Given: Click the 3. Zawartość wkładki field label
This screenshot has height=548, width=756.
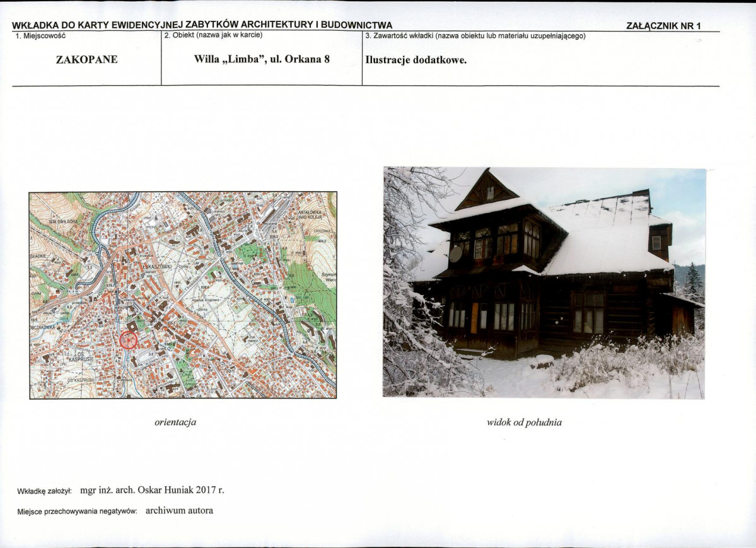Looking at the screenshot, I should (475, 36).
